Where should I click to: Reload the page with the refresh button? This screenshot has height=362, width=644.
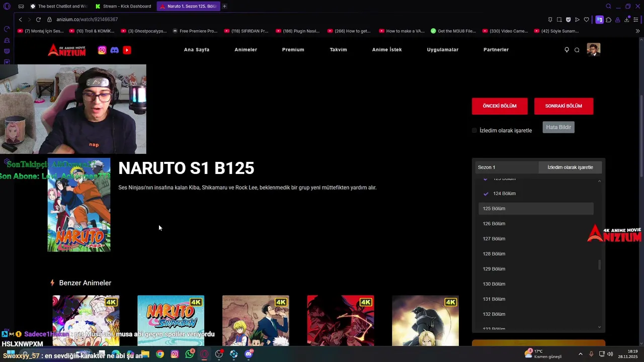38,19
